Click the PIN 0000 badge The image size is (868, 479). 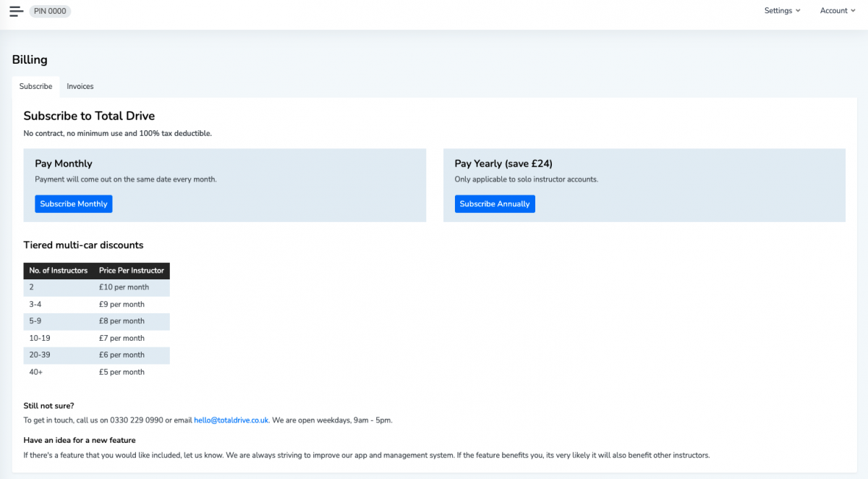[x=49, y=11]
